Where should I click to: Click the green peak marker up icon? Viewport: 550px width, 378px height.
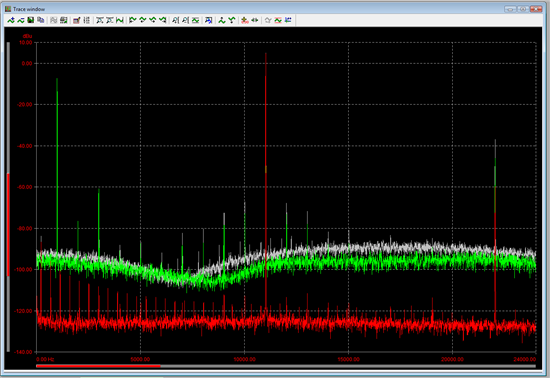(x=222, y=20)
